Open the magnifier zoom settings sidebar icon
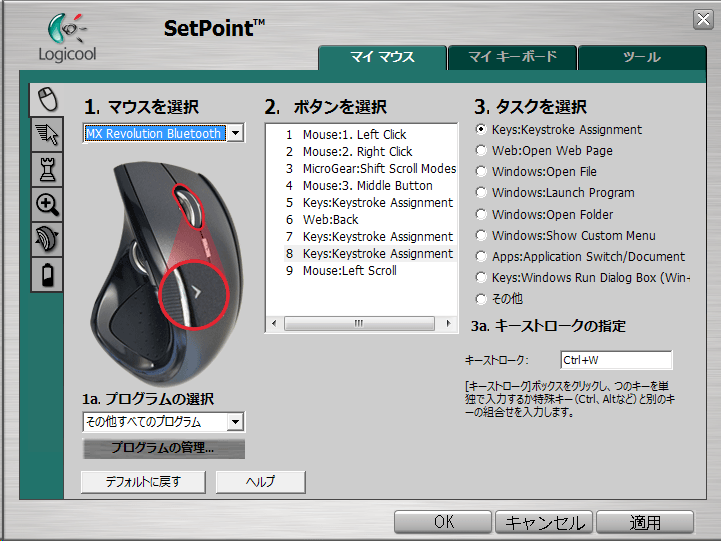 coord(47,204)
